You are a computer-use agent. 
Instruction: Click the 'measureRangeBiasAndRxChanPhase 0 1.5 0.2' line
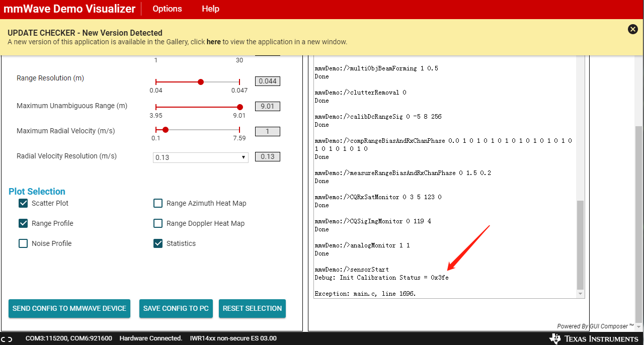(403, 173)
